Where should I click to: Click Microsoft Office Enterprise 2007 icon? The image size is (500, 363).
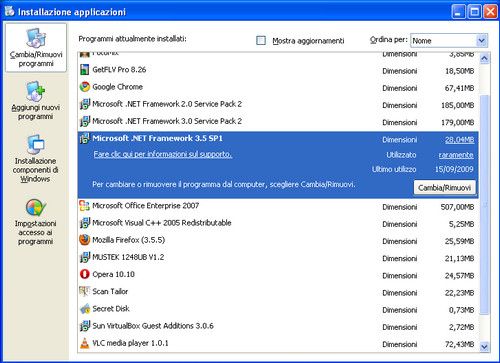85,206
